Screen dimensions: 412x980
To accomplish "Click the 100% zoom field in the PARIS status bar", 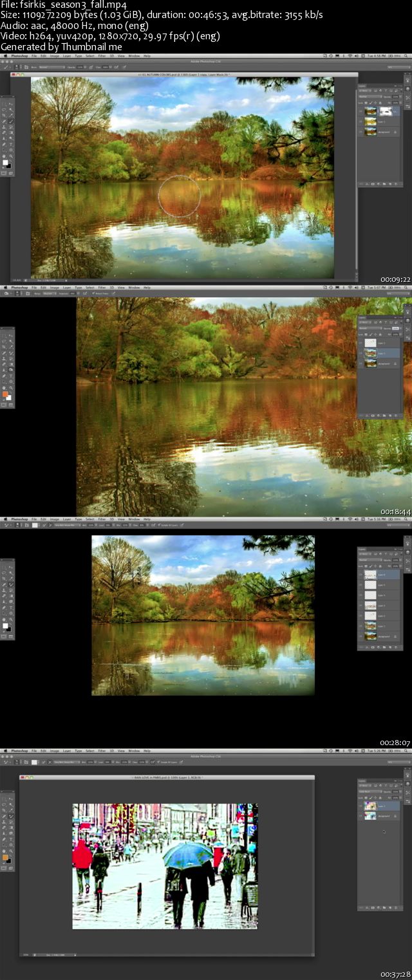I will coord(26,954).
